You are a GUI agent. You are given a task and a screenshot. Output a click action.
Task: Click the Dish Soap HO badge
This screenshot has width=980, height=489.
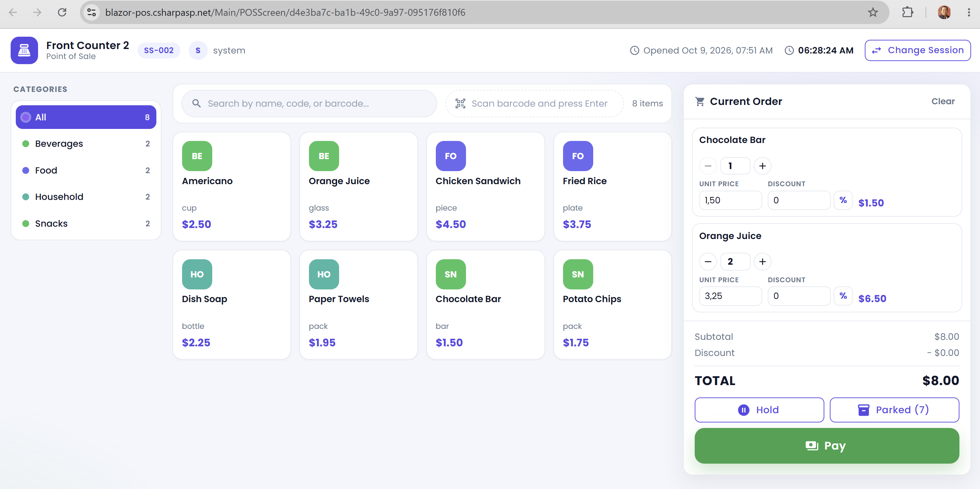pos(197,274)
